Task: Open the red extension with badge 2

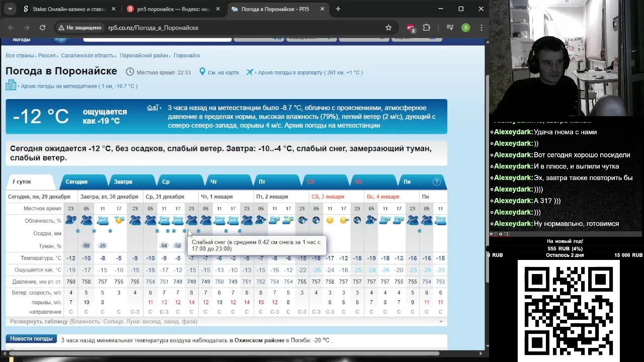Action: 411,28
